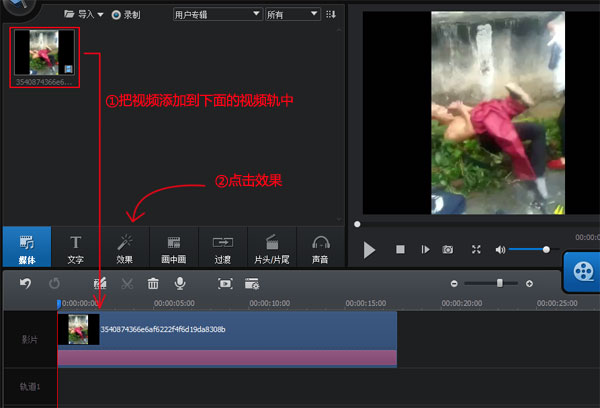Select the pink audio strip of clip
Image resolution: width=600 pixels, height=408 pixels.
(x=227, y=358)
